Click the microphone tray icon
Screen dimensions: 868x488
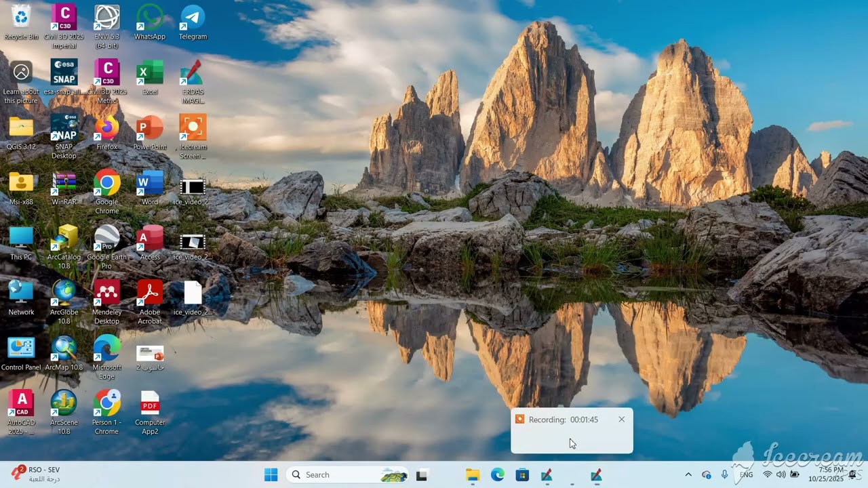click(x=724, y=475)
